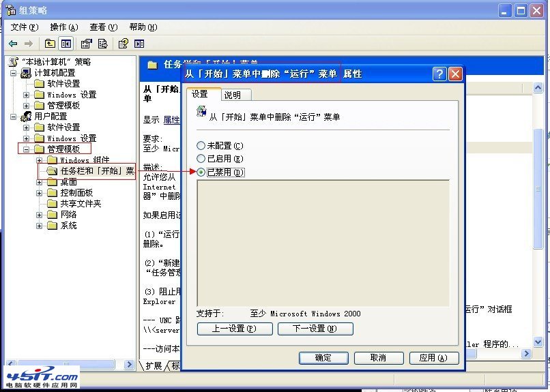Viewport: 550px width, 392px height.
Task: Click the Help toolbar icon with question mark
Action: [123, 44]
